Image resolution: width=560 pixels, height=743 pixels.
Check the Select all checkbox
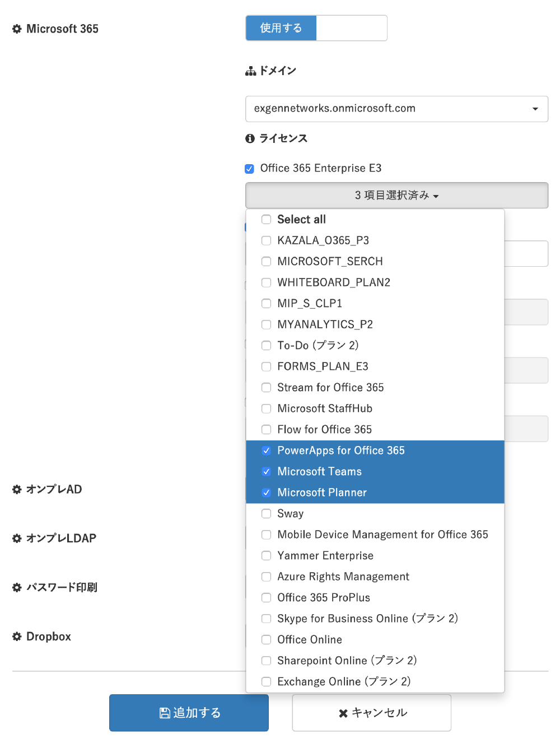[267, 220]
